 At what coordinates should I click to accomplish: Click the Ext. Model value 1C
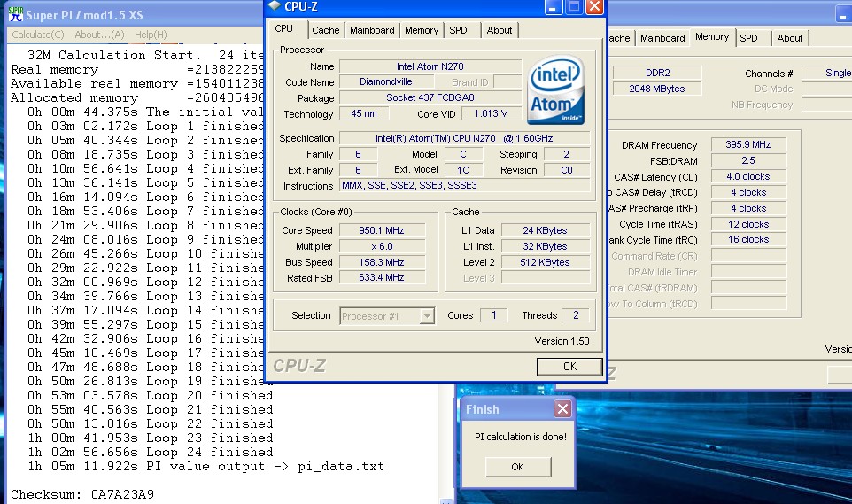[x=463, y=170]
